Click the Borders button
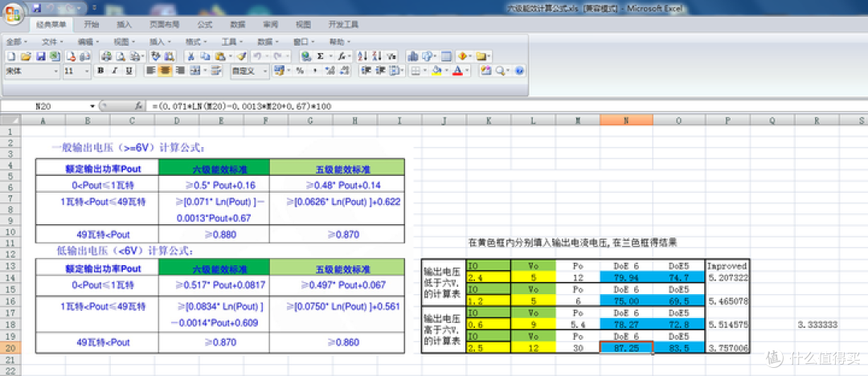Image resolution: width=868 pixels, height=376 pixels. tap(416, 71)
